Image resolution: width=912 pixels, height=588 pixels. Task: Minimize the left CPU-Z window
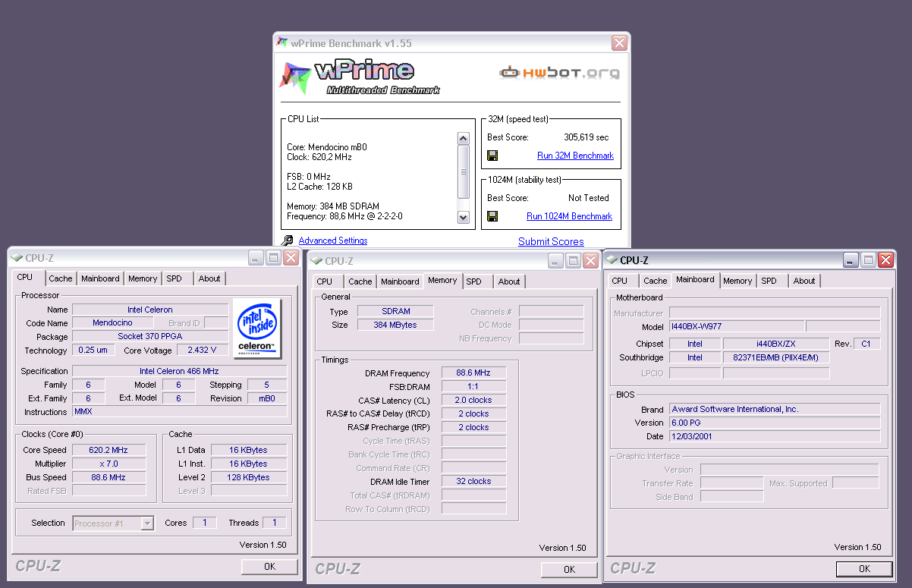point(256,258)
